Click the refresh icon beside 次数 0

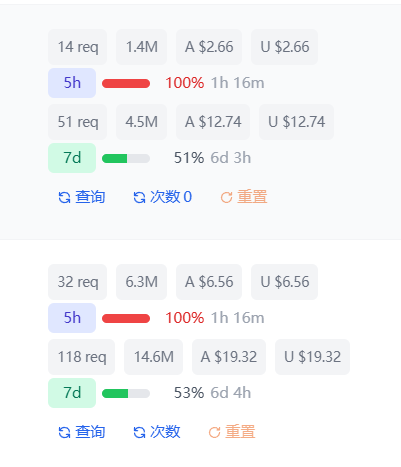139,197
